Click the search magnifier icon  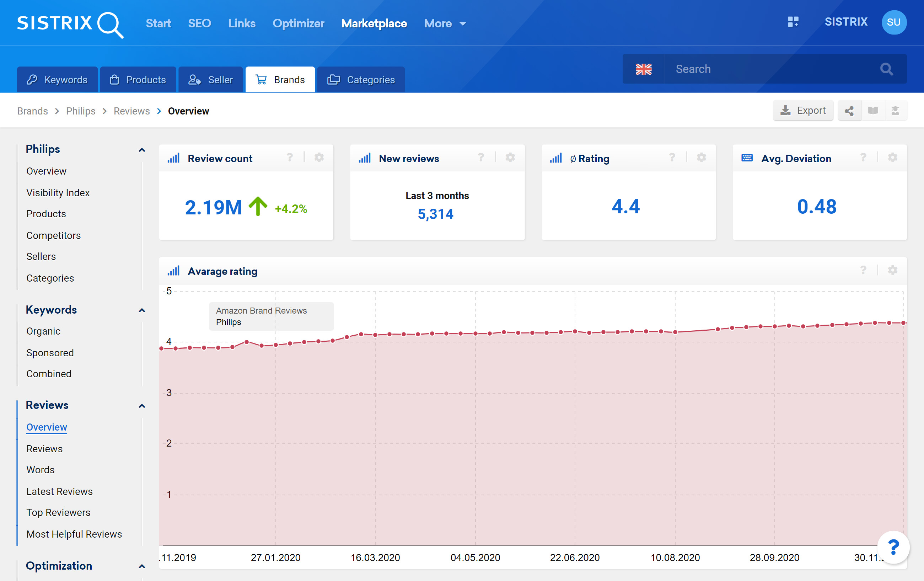(x=886, y=69)
